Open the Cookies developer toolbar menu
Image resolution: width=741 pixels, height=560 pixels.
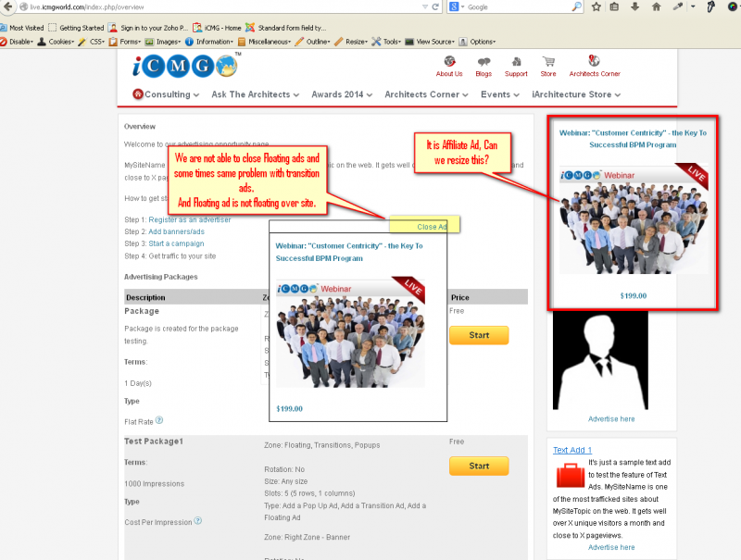pos(56,42)
